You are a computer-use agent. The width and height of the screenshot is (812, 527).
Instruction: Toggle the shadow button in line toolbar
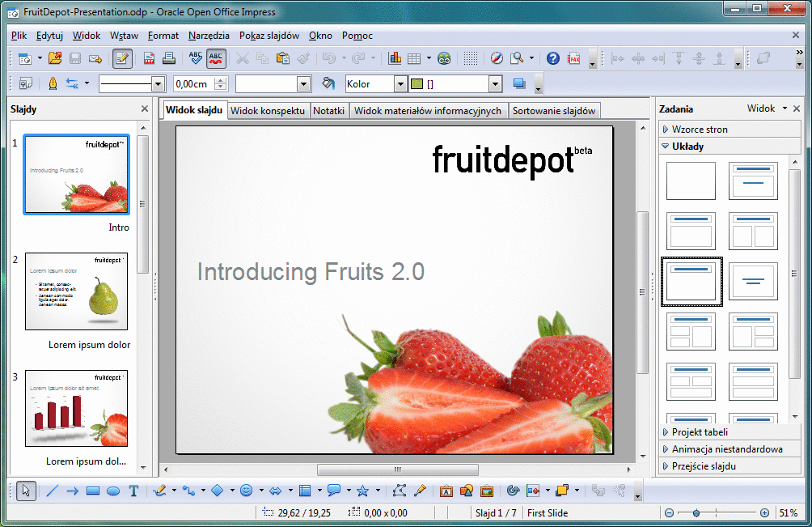[x=519, y=83]
